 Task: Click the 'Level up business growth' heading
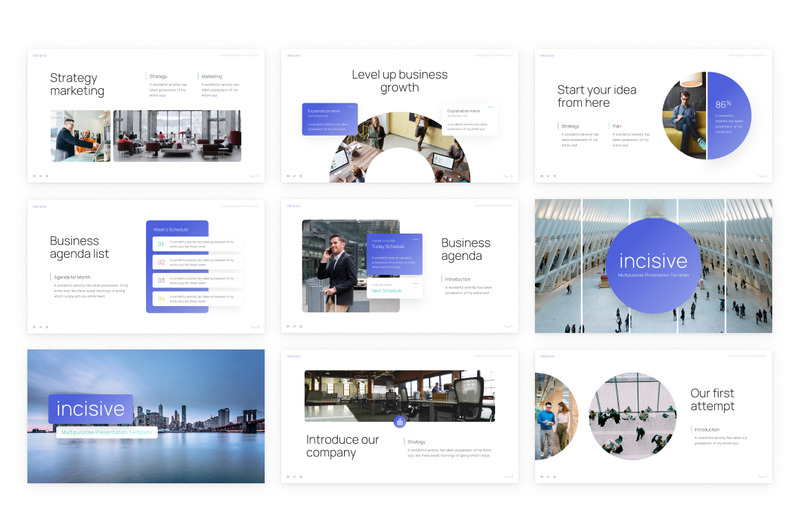399,81
